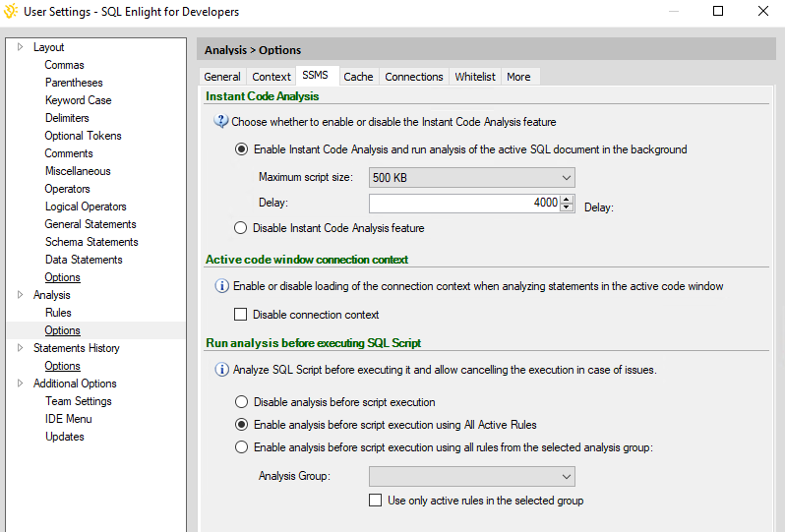The width and height of the screenshot is (785, 532).
Task: Open Options link under Analysis
Action: (x=63, y=330)
